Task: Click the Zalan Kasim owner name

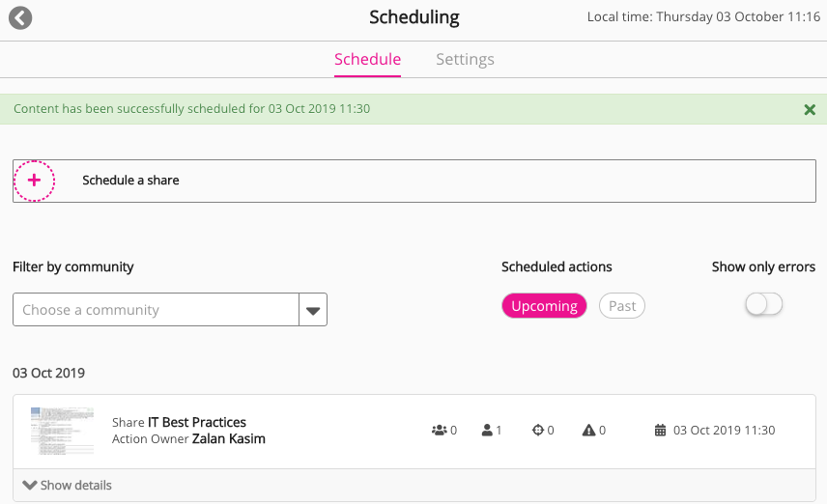Action: (229, 439)
